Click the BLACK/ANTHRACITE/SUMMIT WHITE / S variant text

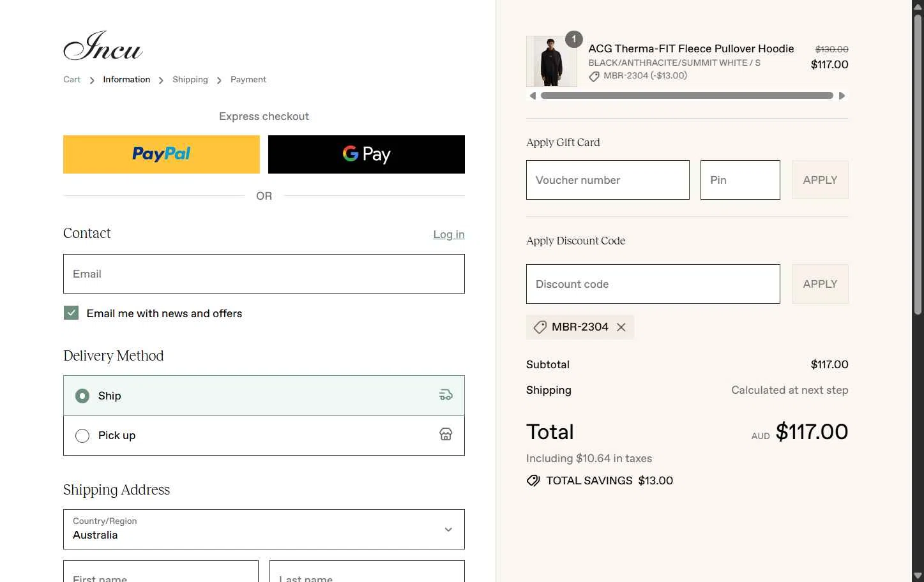(674, 63)
